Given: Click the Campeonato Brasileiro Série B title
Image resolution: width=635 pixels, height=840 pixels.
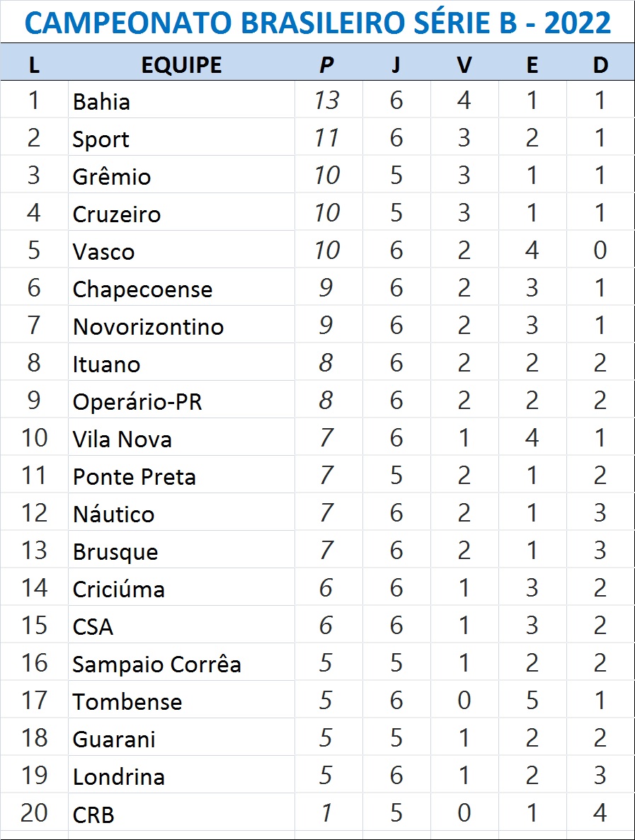Looking at the screenshot, I should 317,24.
